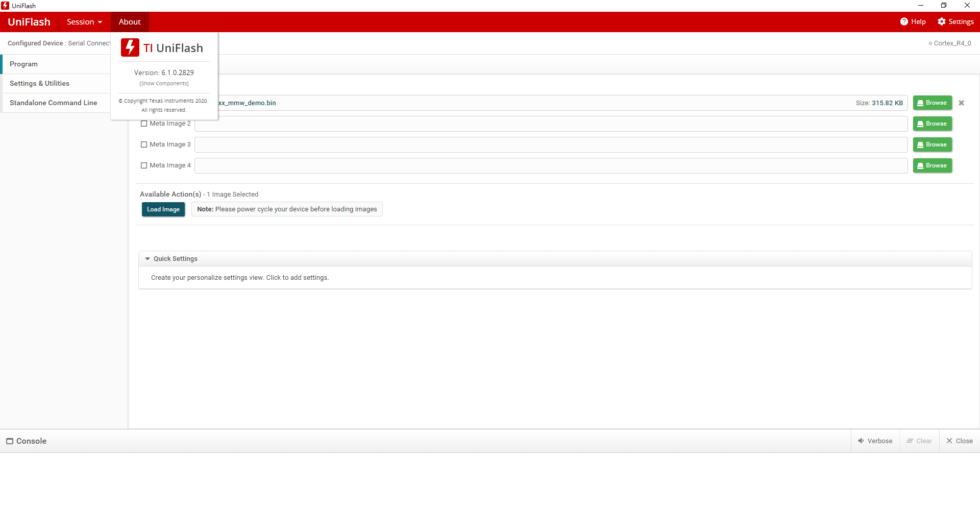980x531 pixels.
Task: Clear the console output
Action: (919, 441)
